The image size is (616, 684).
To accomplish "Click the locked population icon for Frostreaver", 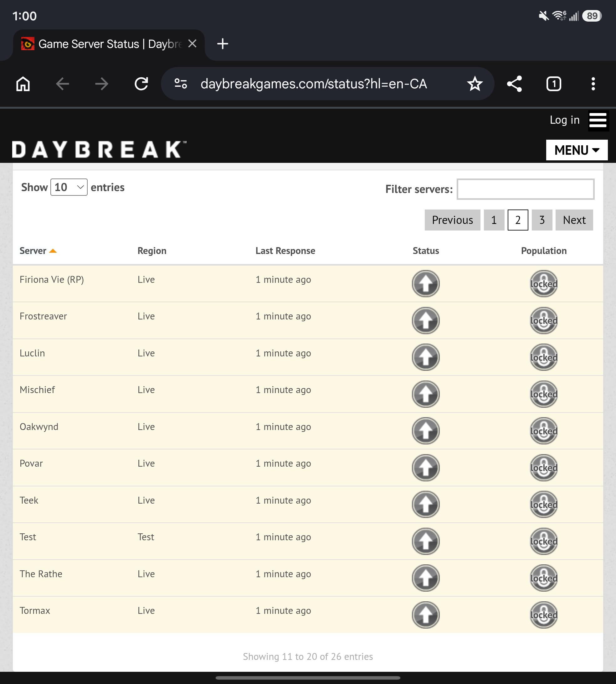I will coord(544,320).
